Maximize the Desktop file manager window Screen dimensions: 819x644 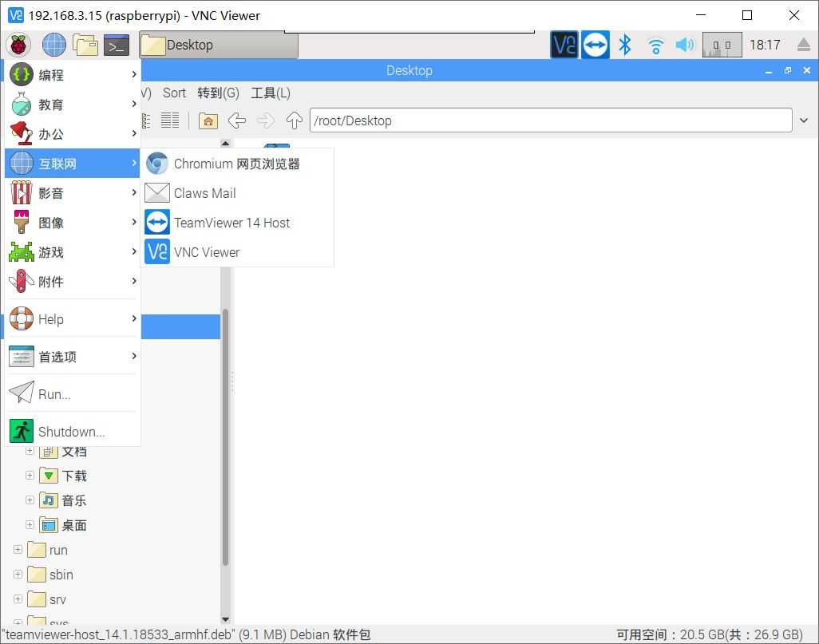[788, 70]
